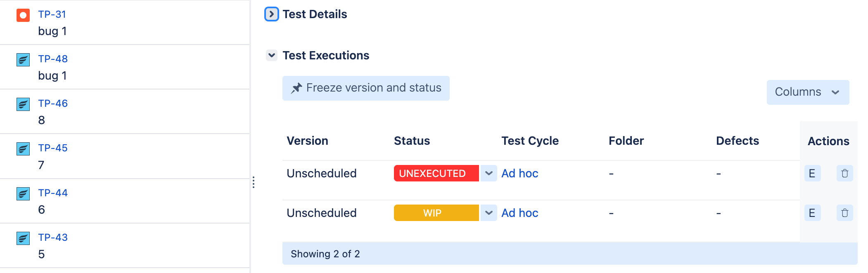The width and height of the screenshot is (868, 273).
Task: Delete the WIP test execution row
Action: coord(844,213)
